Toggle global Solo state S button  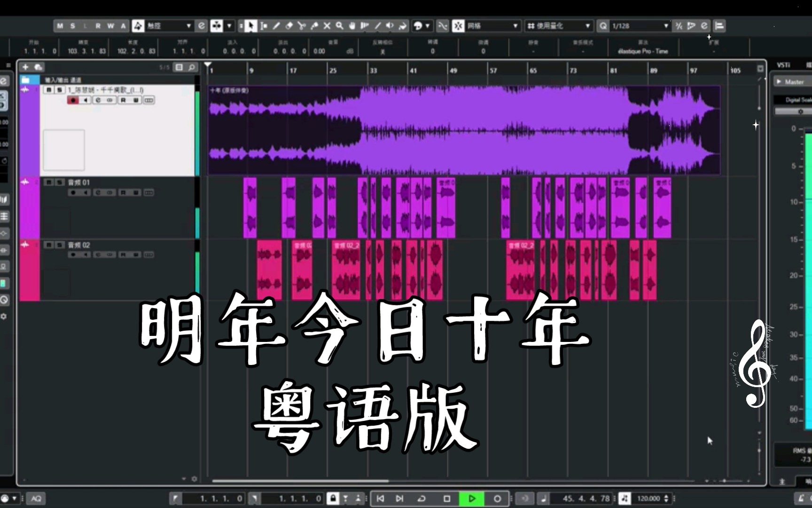72,26
